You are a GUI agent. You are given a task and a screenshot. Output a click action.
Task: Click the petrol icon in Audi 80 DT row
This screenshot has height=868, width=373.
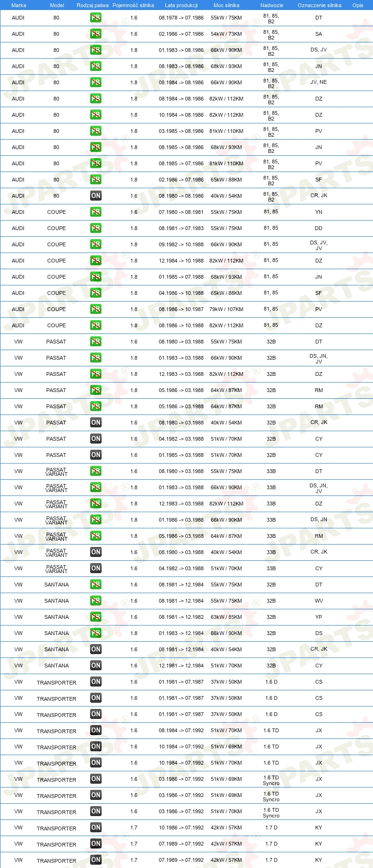(96, 18)
